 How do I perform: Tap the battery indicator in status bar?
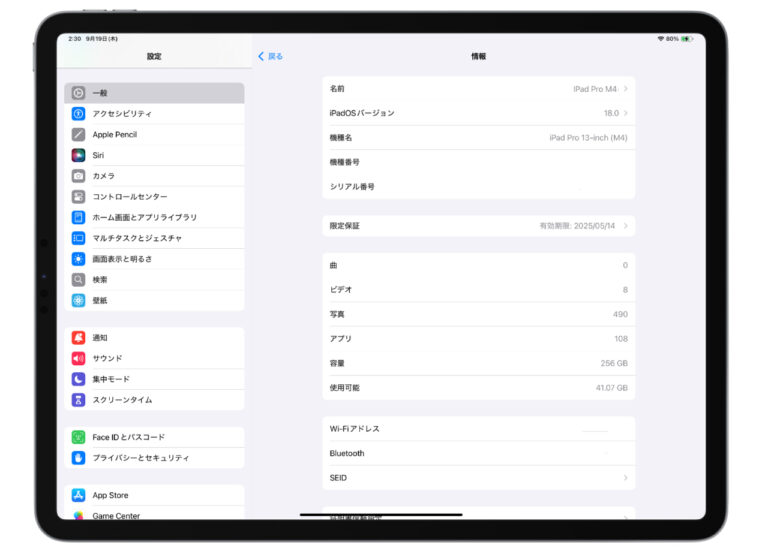click(688, 38)
